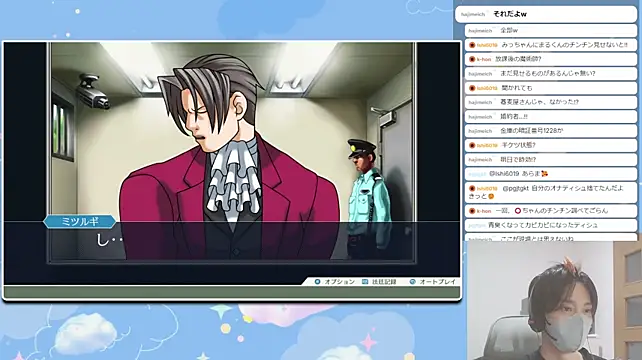Click the emoji in the あらま message
642x360 pixels.
point(544,174)
